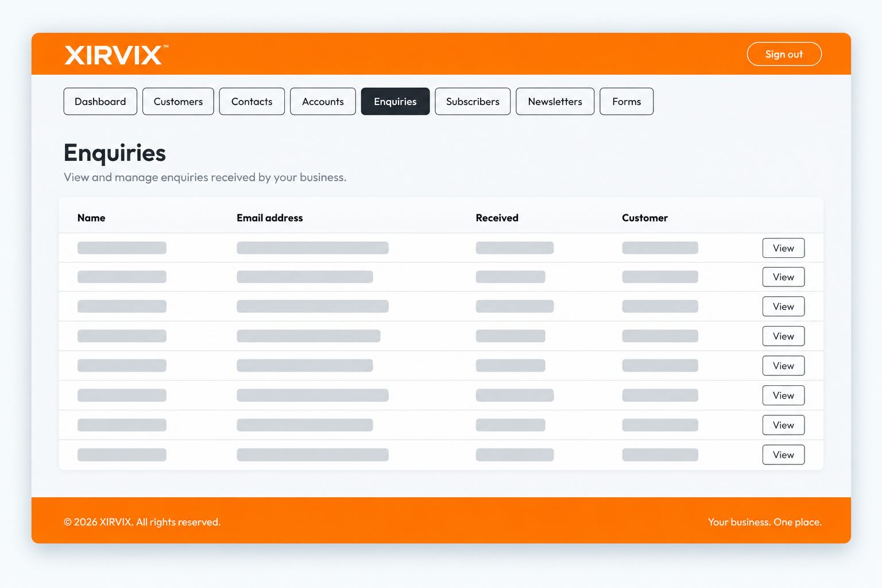View the last enquiry row
The width and height of the screenshot is (882, 588).
pyautogui.click(x=783, y=455)
